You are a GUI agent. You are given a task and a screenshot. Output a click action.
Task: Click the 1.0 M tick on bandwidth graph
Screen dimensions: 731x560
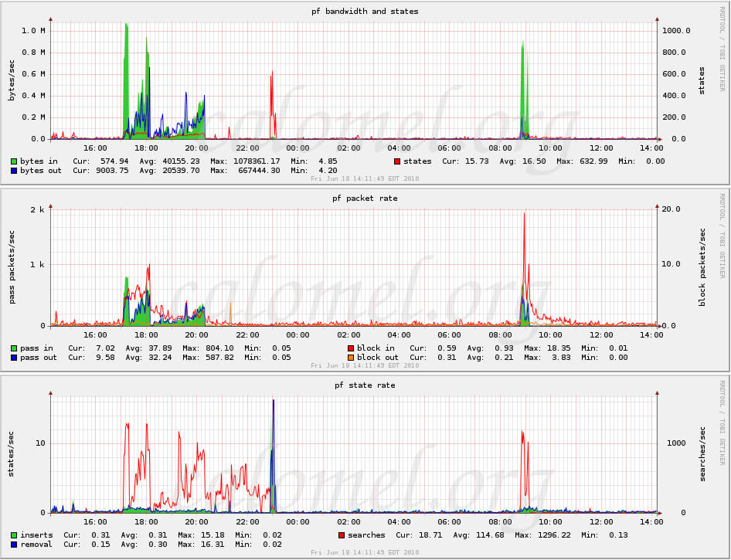pyautogui.click(x=33, y=31)
